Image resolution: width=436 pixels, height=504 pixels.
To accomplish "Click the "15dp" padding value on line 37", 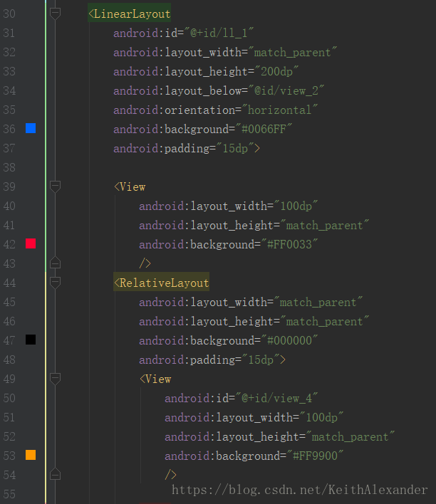I will [235, 149].
